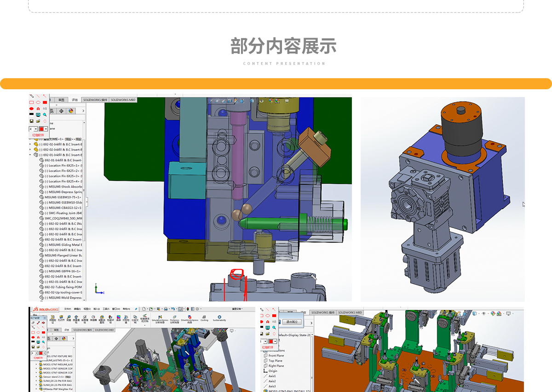Collapse the ERNesta PNP Weighter node in bottom-left tree

[x=37, y=389]
